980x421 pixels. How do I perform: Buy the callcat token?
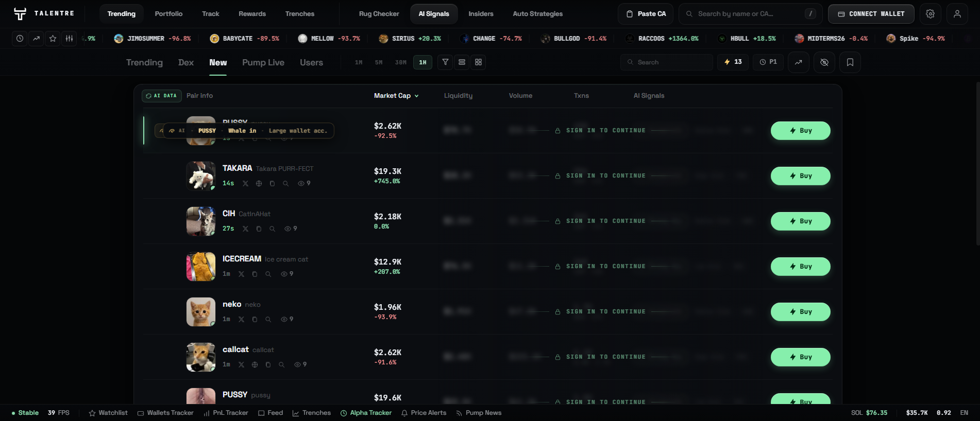[800, 357]
